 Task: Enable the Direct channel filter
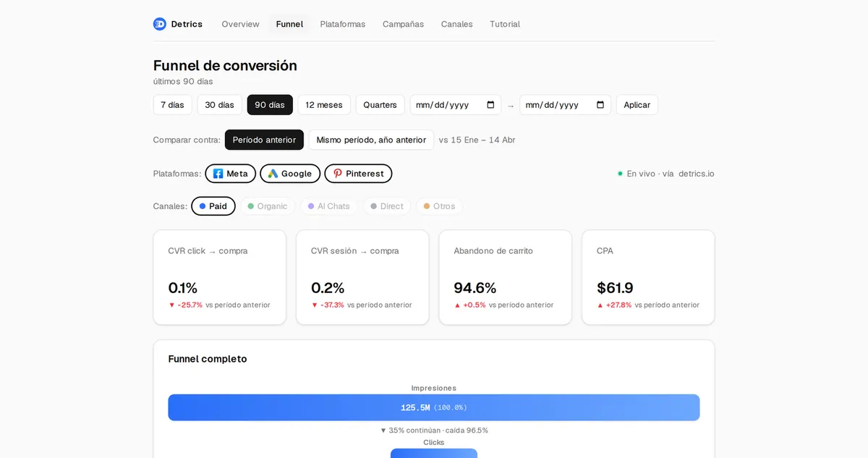pyautogui.click(x=387, y=206)
